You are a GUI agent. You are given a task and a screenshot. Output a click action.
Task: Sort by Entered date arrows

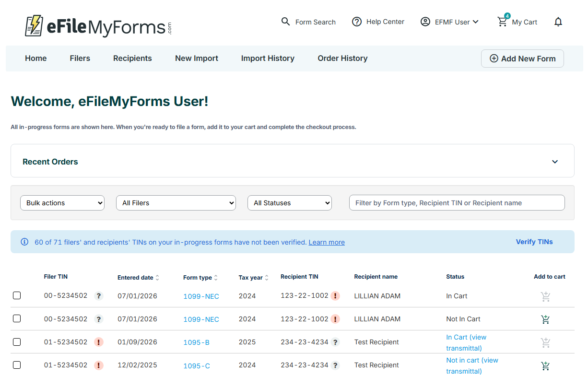coord(157,278)
